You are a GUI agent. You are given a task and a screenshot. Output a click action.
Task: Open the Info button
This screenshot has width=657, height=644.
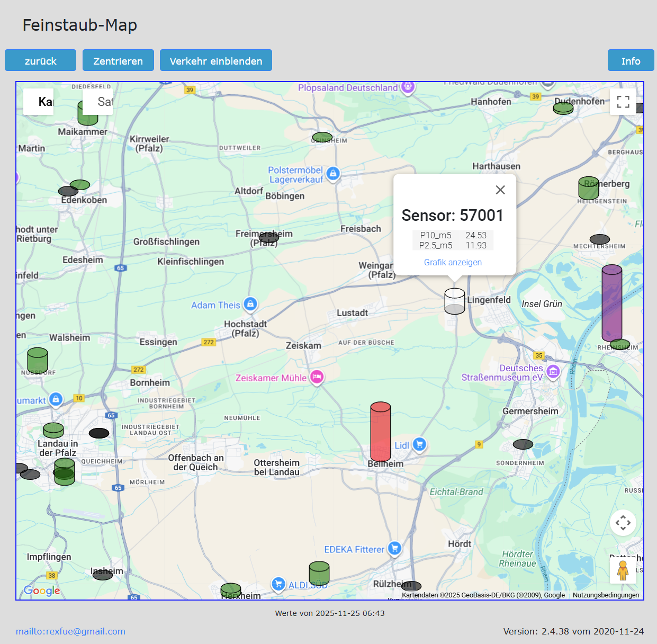631,61
